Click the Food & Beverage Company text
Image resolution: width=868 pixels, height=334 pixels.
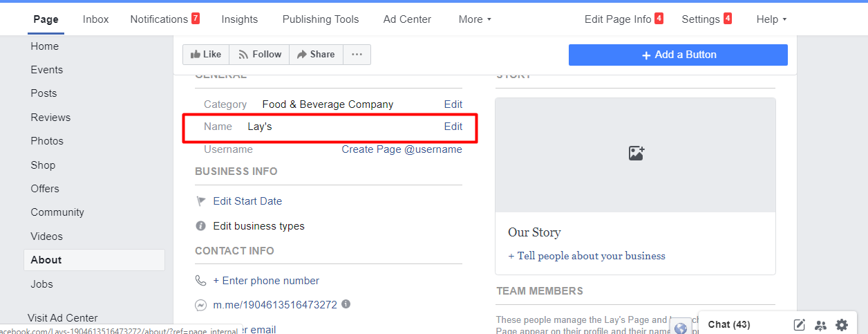coord(328,104)
